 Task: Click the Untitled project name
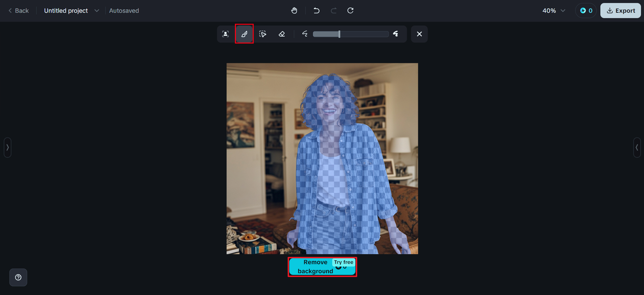tap(66, 11)
